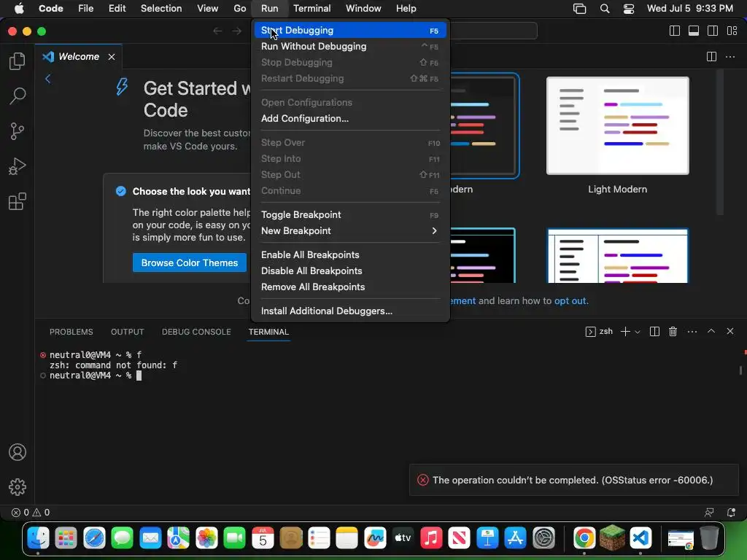This screenshot has height=560, width=747.
Task: Open the Source Control view
Action: [x=18, y=131]
